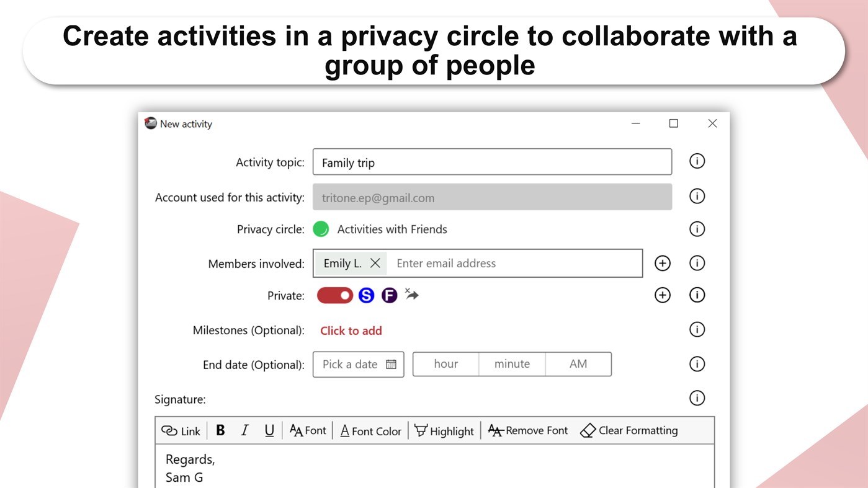Image resolution: width=868 pixels, height=488 pixels.
Task: Open the date picker for End date
Action: (393, 364)
